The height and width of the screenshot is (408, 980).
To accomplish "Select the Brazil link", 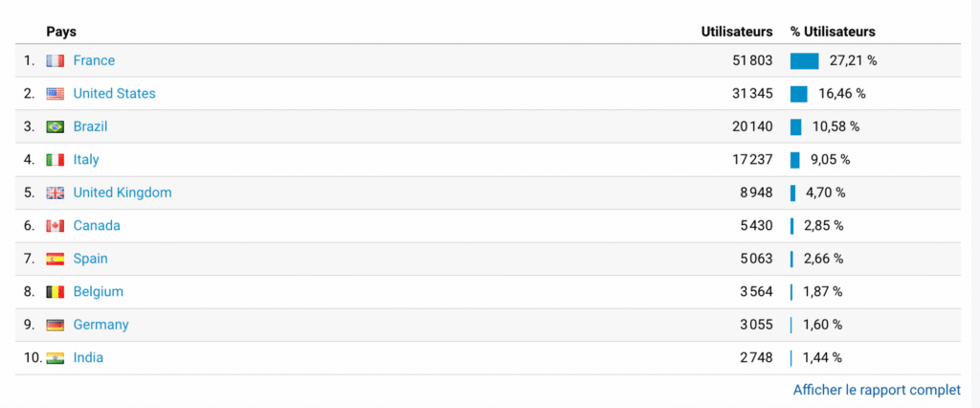I will click(90, 126).
